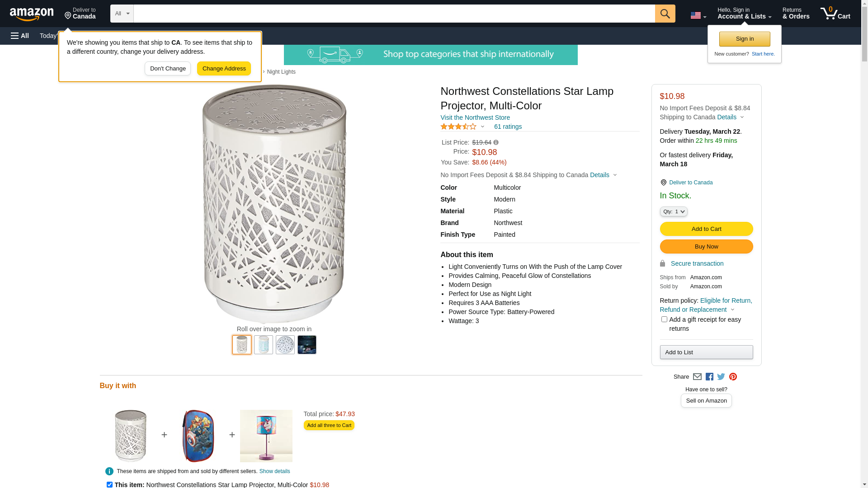The height and width of the screenshot is (488, 868).
Task: Open the All hamburger menu
Action: pos(20,36)
